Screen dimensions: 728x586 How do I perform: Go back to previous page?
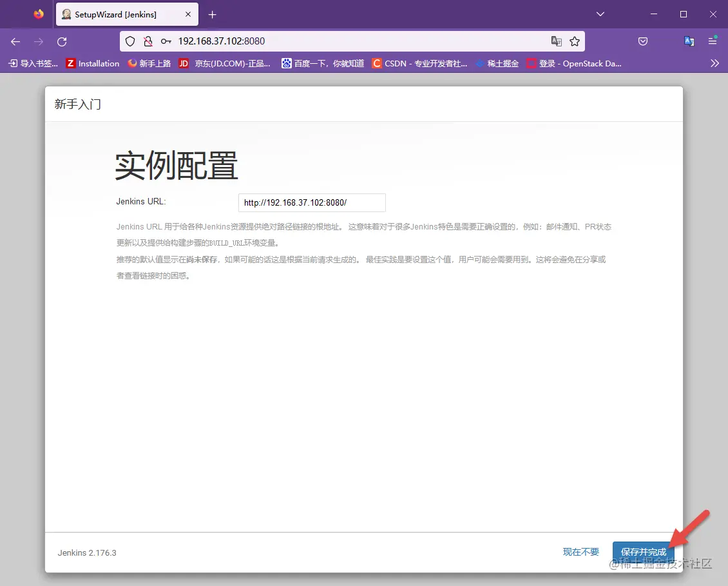[x=15, y=41]
